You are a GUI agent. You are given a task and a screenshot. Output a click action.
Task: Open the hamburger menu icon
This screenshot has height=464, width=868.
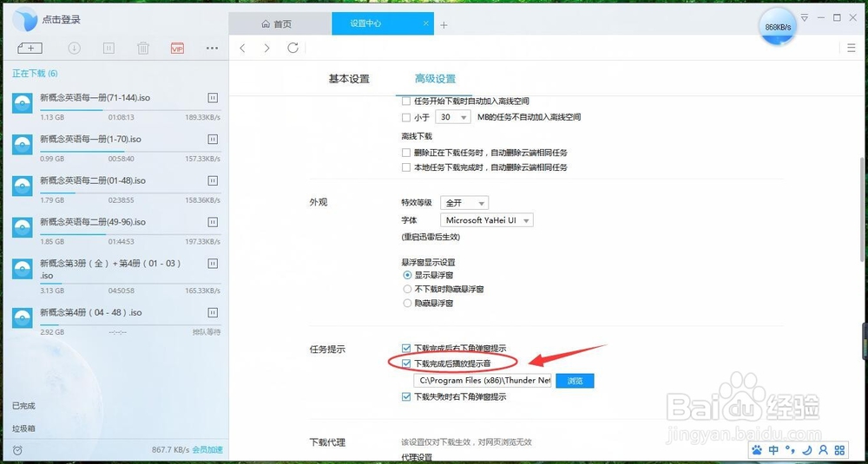tap(852, 48)
